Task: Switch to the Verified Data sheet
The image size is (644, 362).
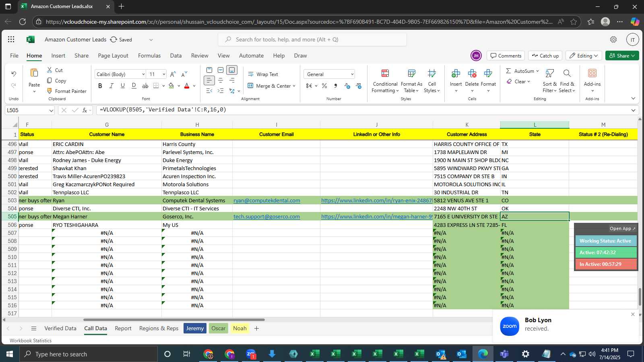Action: 60,328
